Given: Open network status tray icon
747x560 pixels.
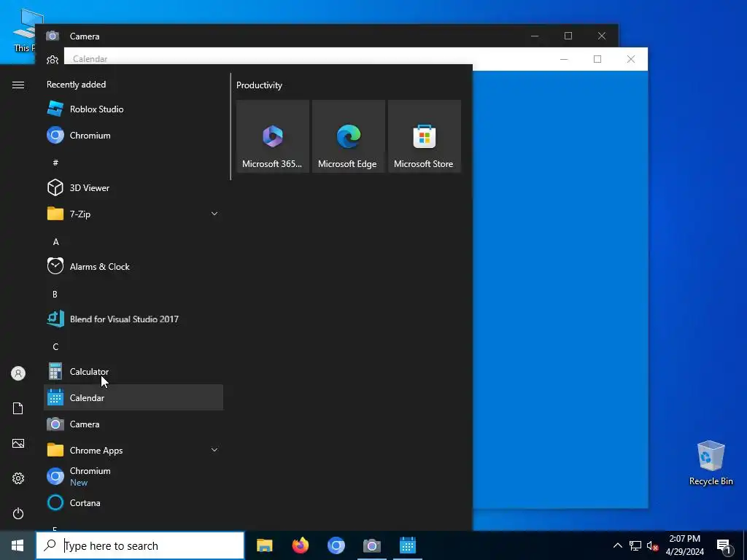Looking at the screenshot, I should point(635,545).
